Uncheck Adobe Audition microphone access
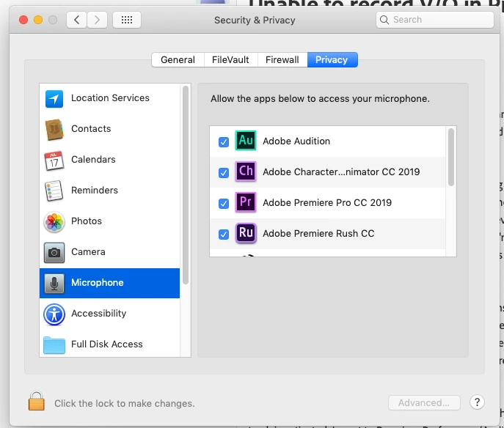Screen dimensions: 504x428 click(224, 142)
